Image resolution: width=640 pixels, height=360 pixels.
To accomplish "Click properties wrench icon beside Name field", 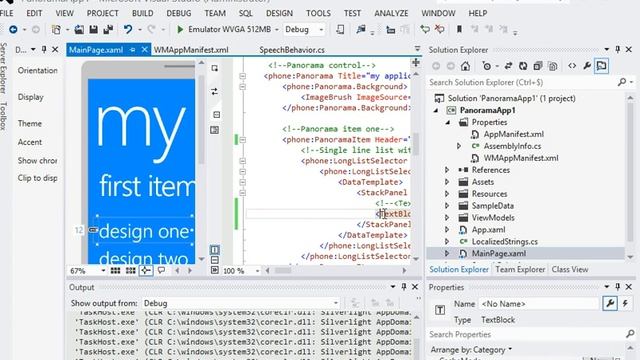I will [610, 303].
